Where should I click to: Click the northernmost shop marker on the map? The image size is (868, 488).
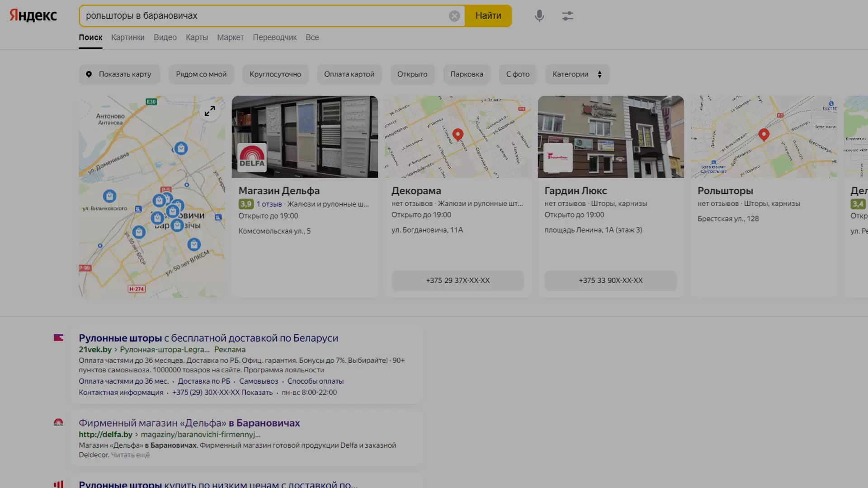[x=181, y=148]
